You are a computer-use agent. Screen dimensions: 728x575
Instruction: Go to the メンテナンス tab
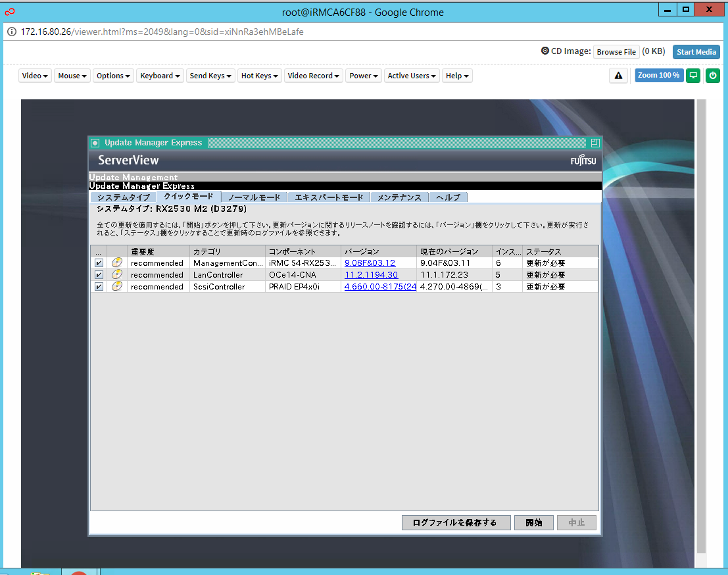pyautogui.click(x=399, y=197)
